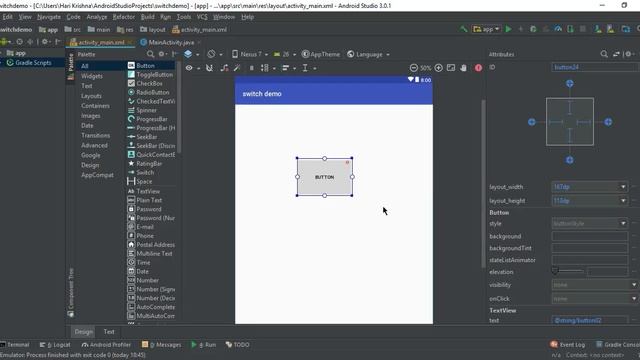This screenshot has height=360, width=640.
Task: Open the Refactor menu
Action: [123, 17]
